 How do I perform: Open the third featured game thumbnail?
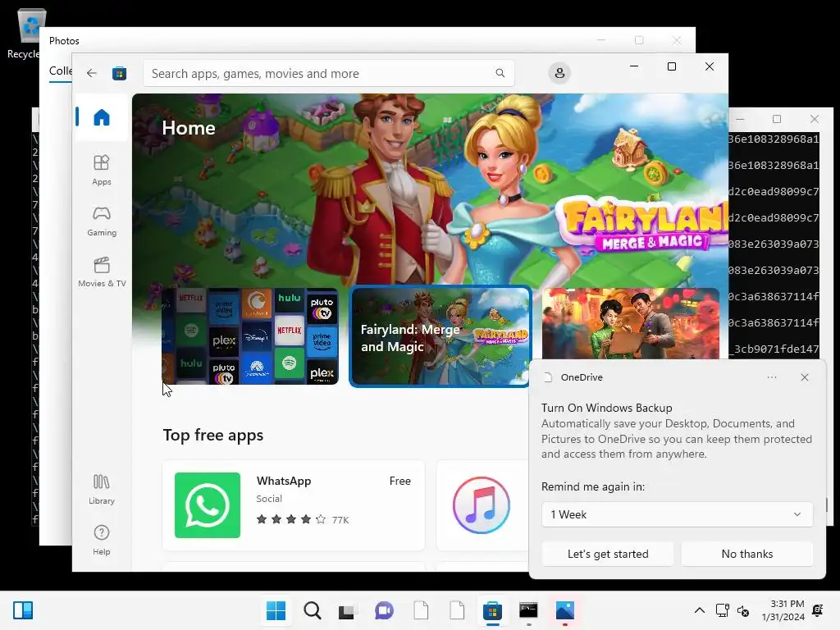(x=631, y=323)
